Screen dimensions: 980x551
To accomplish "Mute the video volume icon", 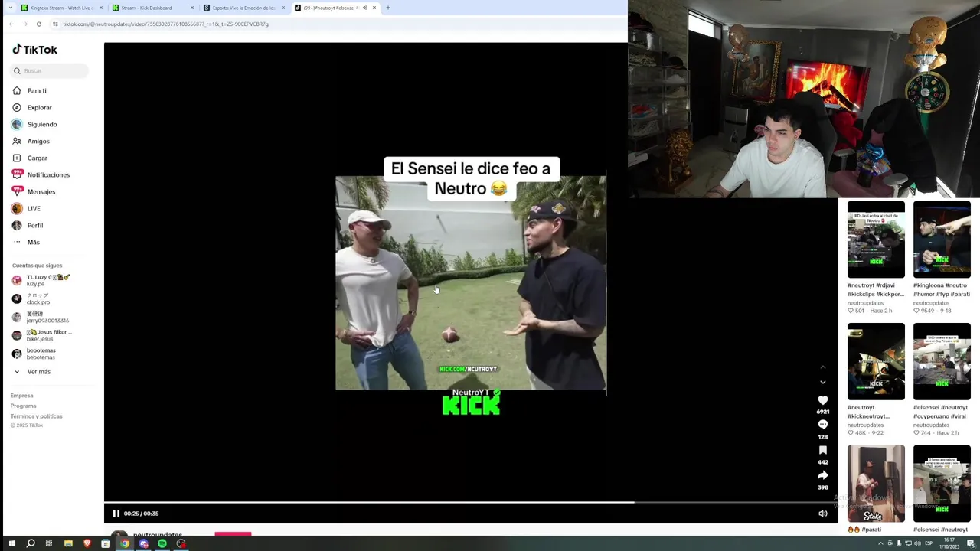I will 823,514.
